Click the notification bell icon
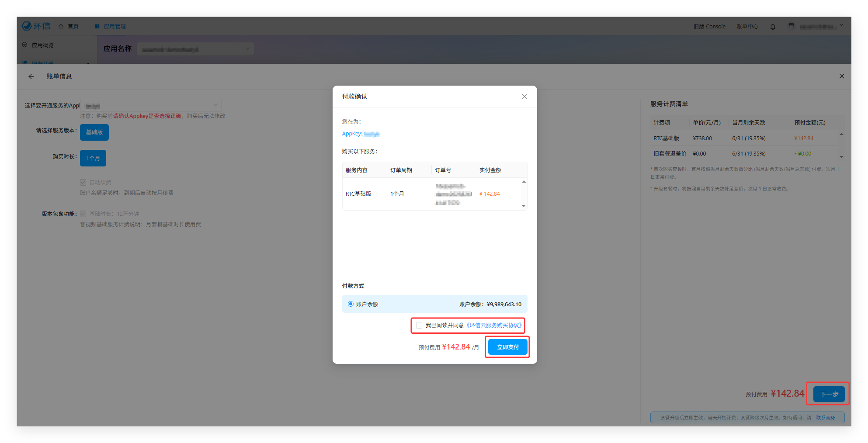 tap(773, 27)
